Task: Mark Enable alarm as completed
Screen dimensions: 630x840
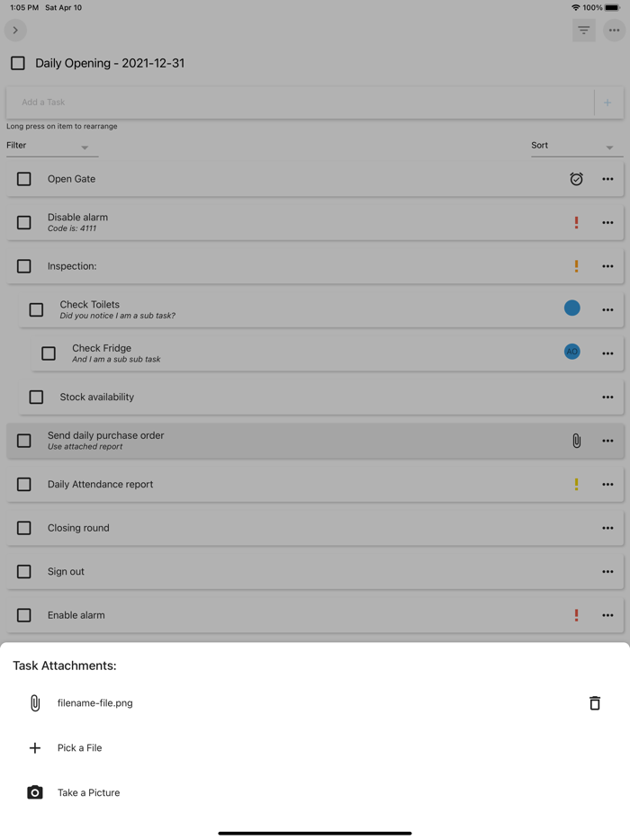Action: coord(23,615)
